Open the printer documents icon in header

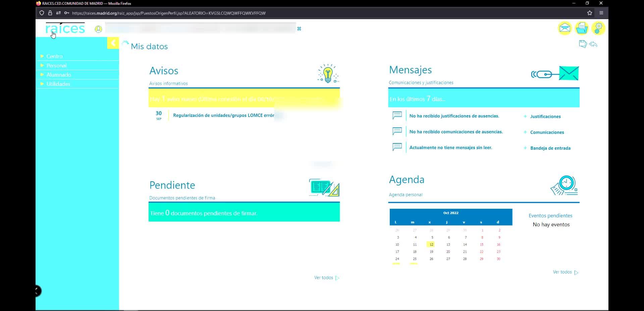582,28
